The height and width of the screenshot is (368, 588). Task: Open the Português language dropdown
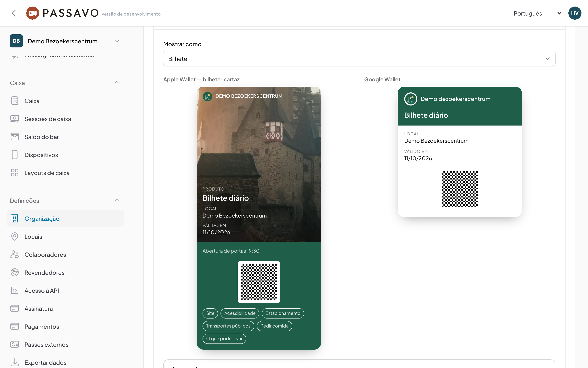click(537, 13)
